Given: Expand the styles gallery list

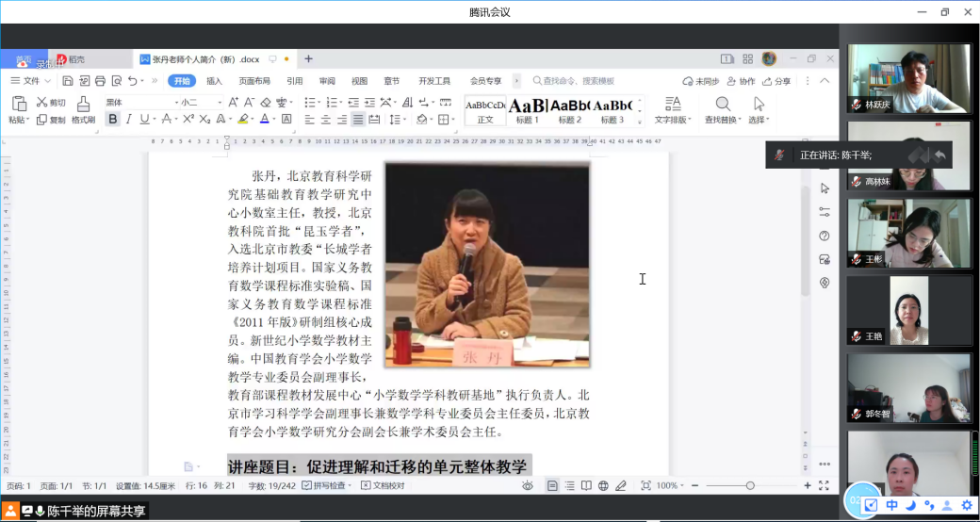Looking at the screenshot, I should pos(640,122).
